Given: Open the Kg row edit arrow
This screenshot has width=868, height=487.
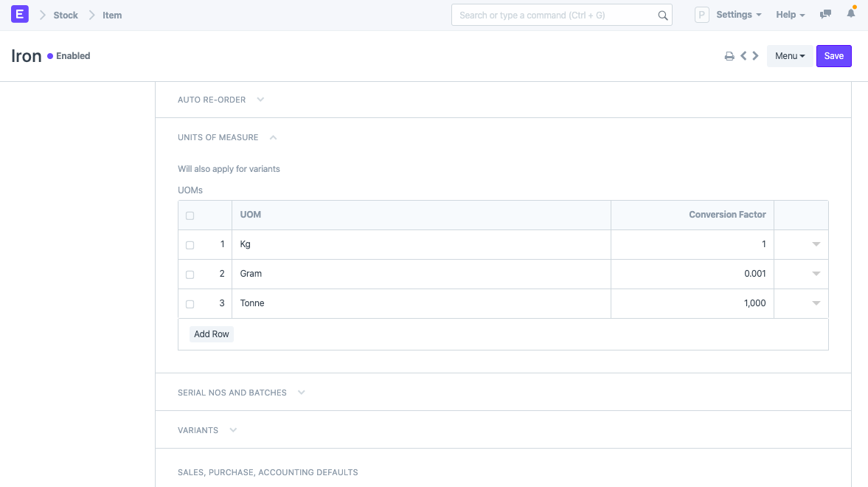Looking at the screenshot, I should click(816, 244).
